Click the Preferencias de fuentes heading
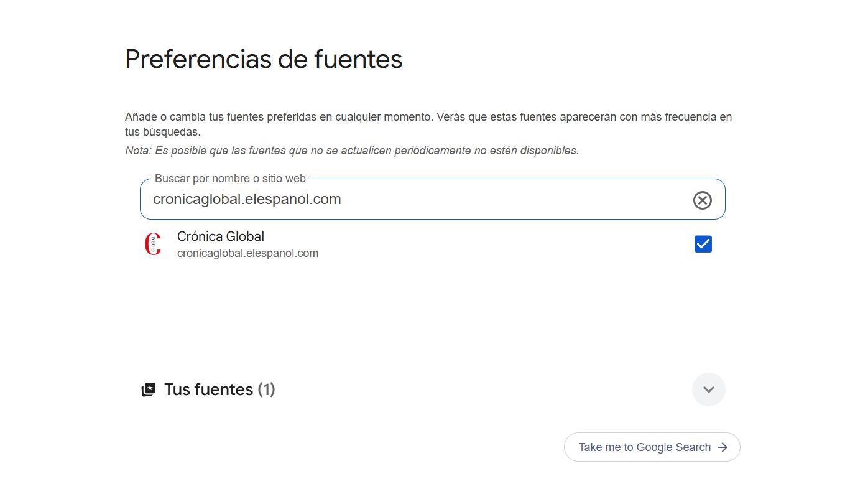The width and height of the screenshot is (868, 499). click(x=264, y=59)
